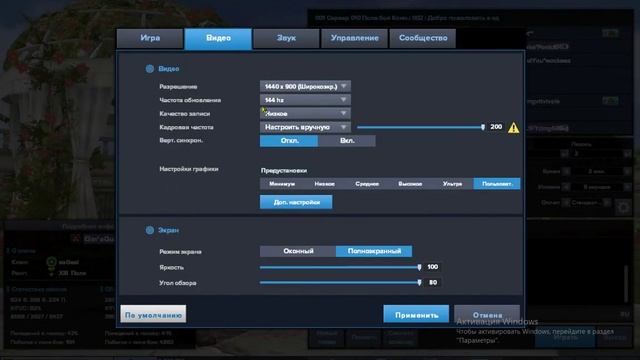Select the Высокое graphics preset
Screen dimensions: 640x360
(x=410, y=184)
